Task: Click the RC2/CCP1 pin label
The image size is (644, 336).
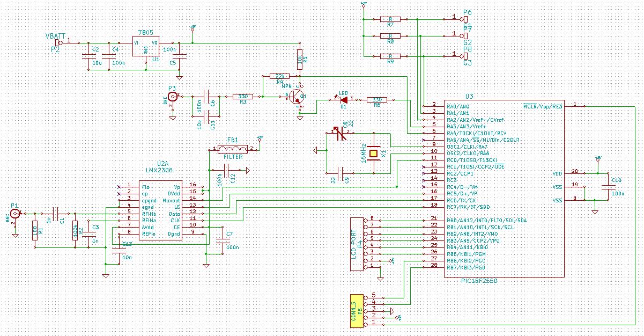Action: 461,174
